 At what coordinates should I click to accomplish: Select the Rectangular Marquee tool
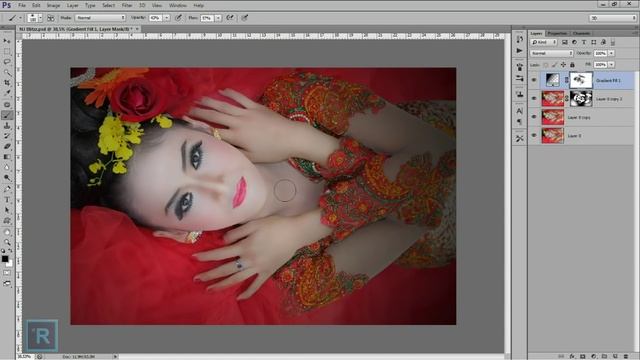(7, 52)
